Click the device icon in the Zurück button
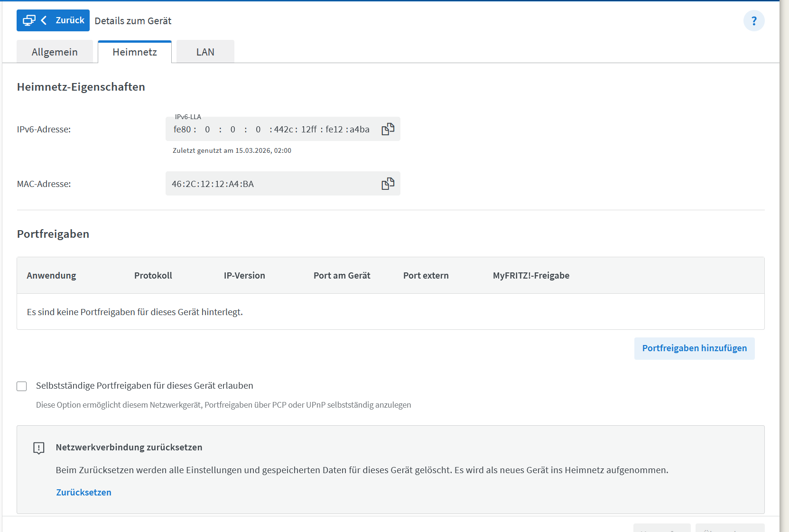 tap(29, 20)
